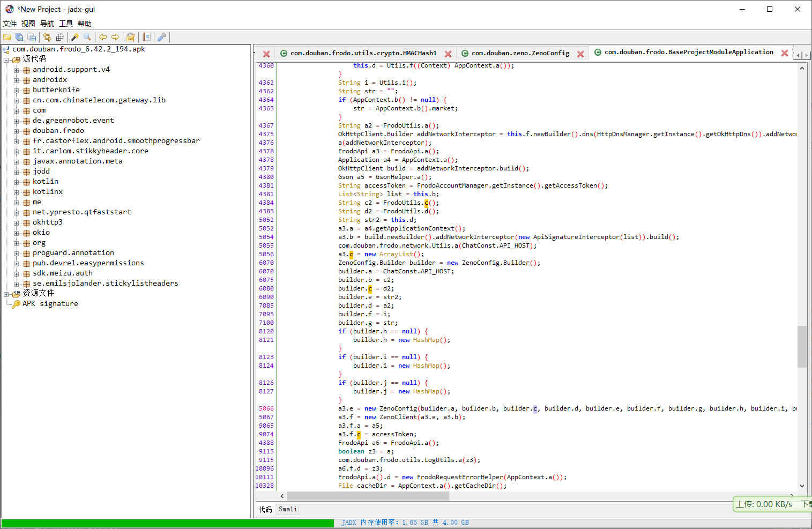Screen dimensions: 812x529
Task: Open 帮助 menu
Action: click(85, 24)
